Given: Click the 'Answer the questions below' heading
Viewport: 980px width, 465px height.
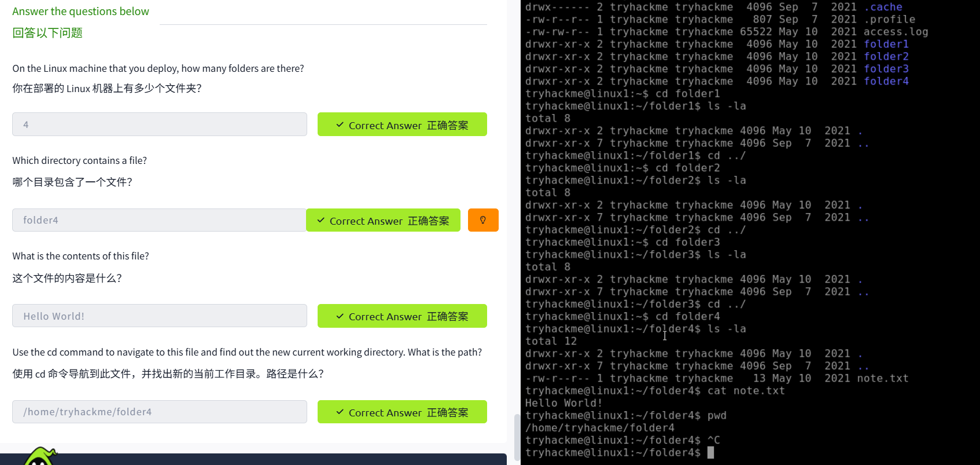Looking at the screenshot, I should [x=80, y=12].
